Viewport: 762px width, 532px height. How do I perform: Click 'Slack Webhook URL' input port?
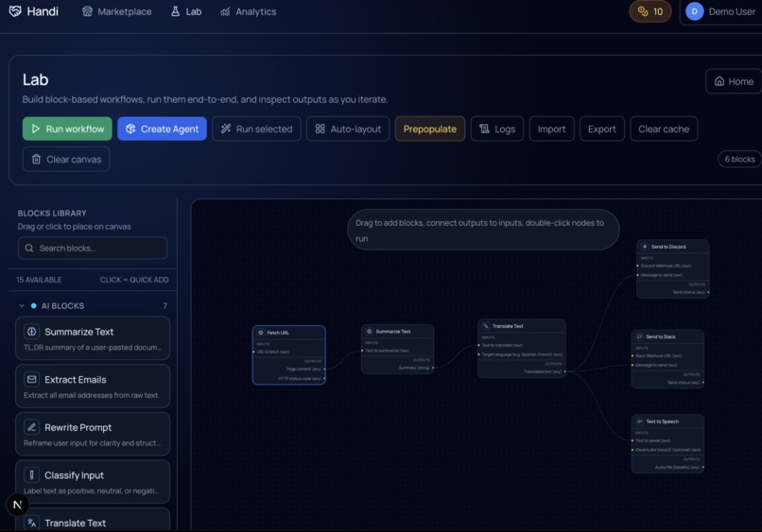[632, 355]
